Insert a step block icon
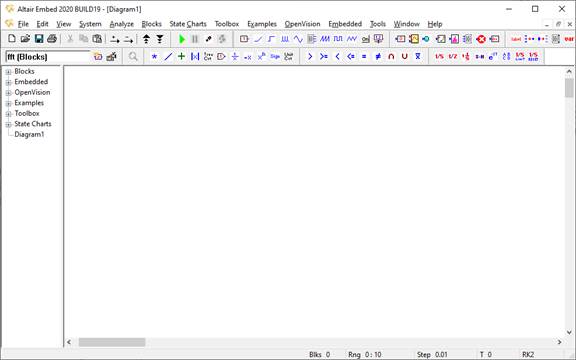576x360 pixels. click(271, 39)
